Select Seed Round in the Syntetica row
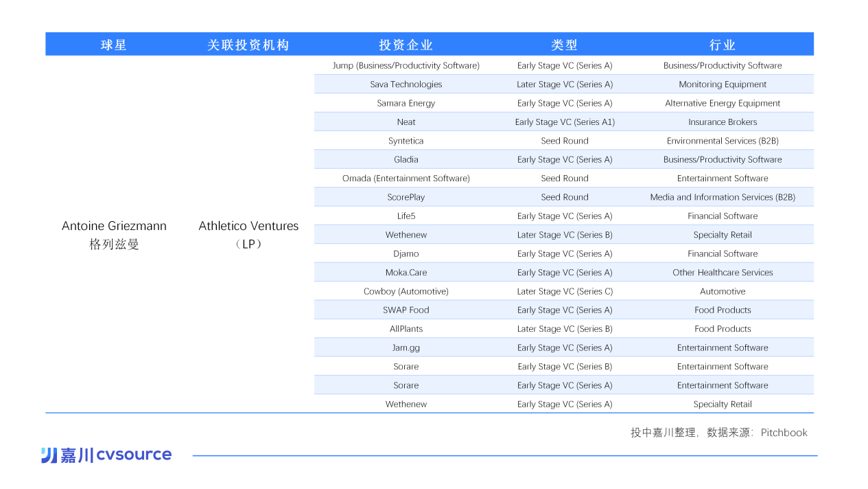 point(565,141)
